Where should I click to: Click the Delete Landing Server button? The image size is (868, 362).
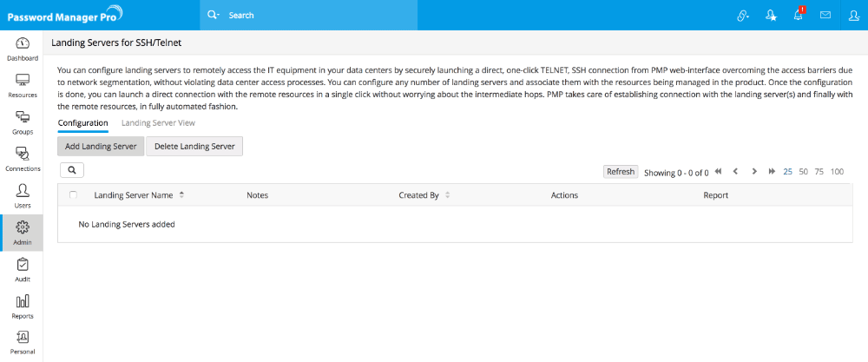point(194,147)
